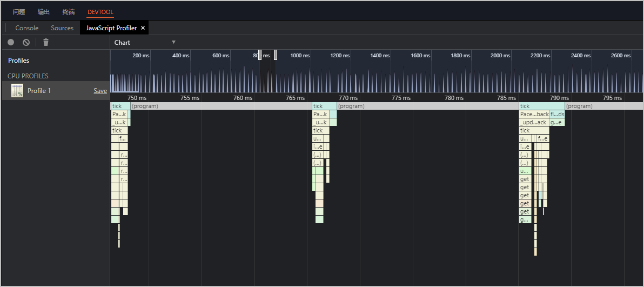Click the 2400 ms overview marker

[581, 56]
